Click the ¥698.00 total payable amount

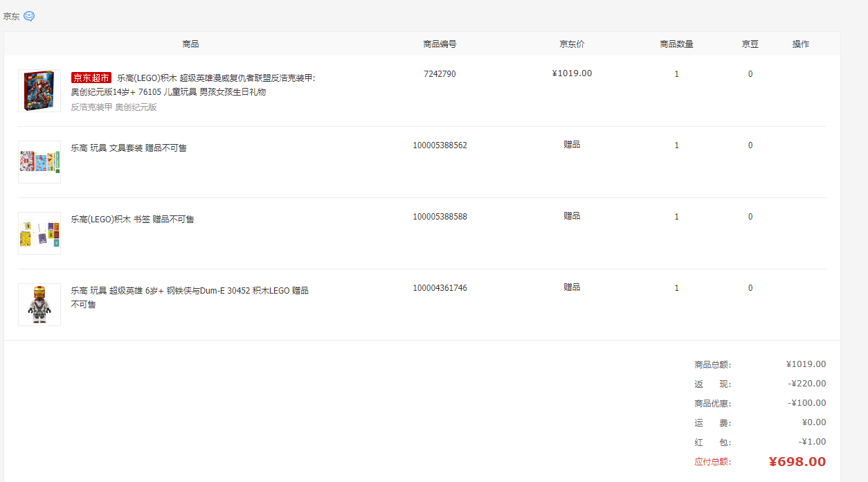tap(797, 462)
